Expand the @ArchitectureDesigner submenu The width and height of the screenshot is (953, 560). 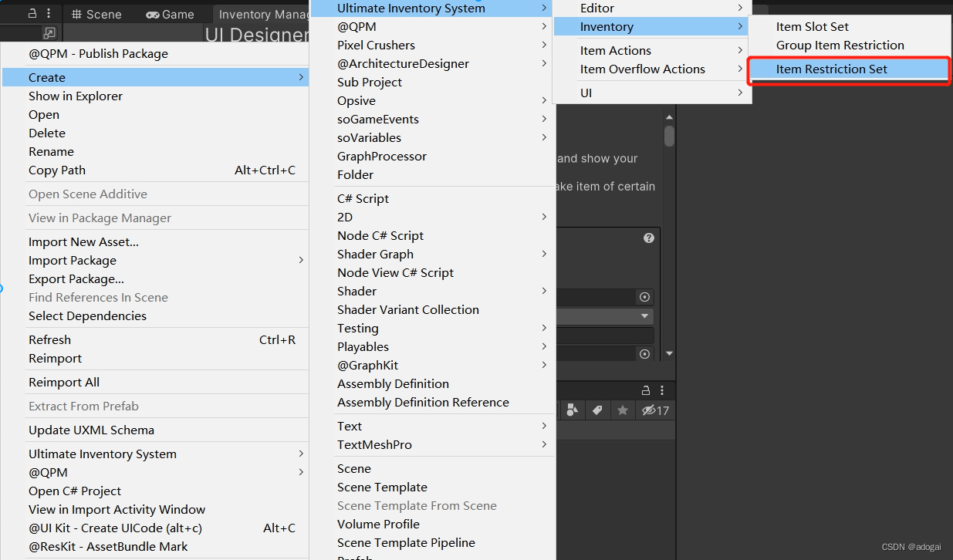(431, 63)
